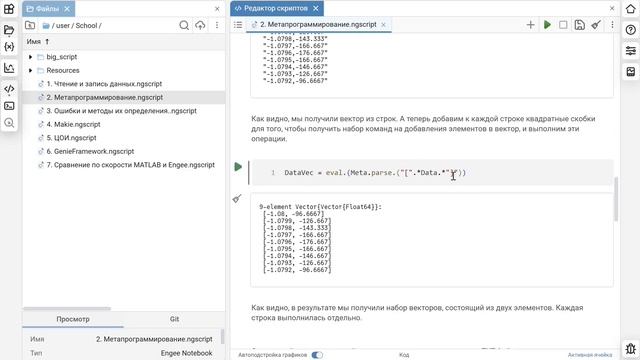
Task: Click the Код cell type label in status bar
Action: coord(404,355)
